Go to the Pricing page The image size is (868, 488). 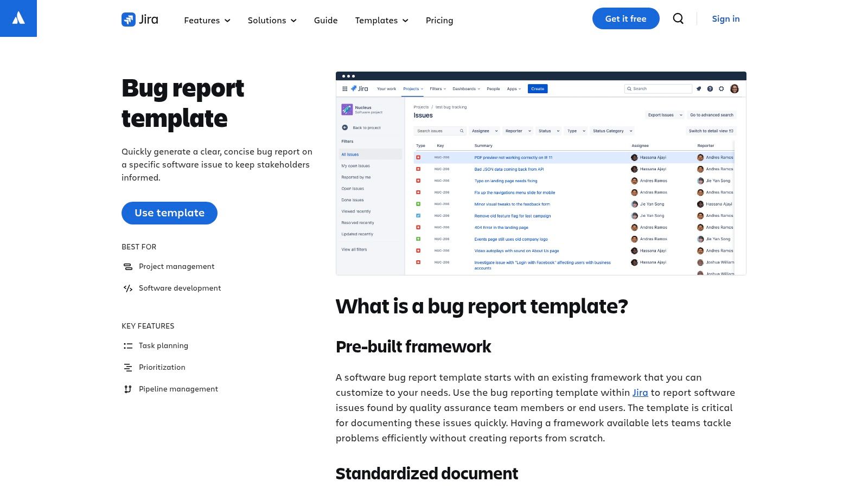439,20
